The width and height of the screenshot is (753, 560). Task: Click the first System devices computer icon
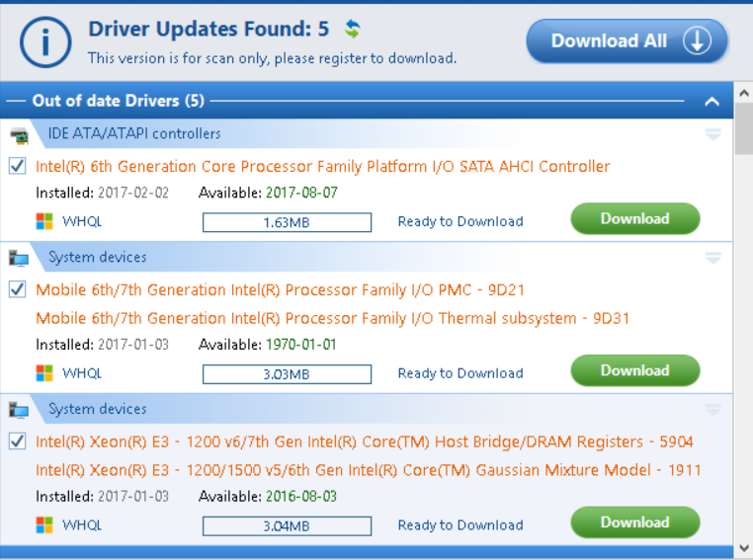point(19,258)
